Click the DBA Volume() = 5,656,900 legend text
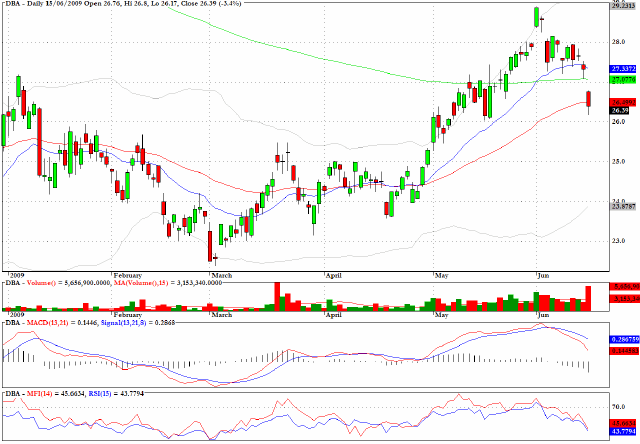640x444 pixels. coord(57,283)
